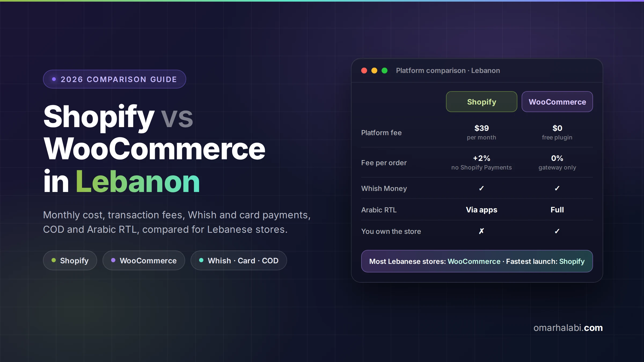Click the "Platform fee" row label

coord(381,133)
